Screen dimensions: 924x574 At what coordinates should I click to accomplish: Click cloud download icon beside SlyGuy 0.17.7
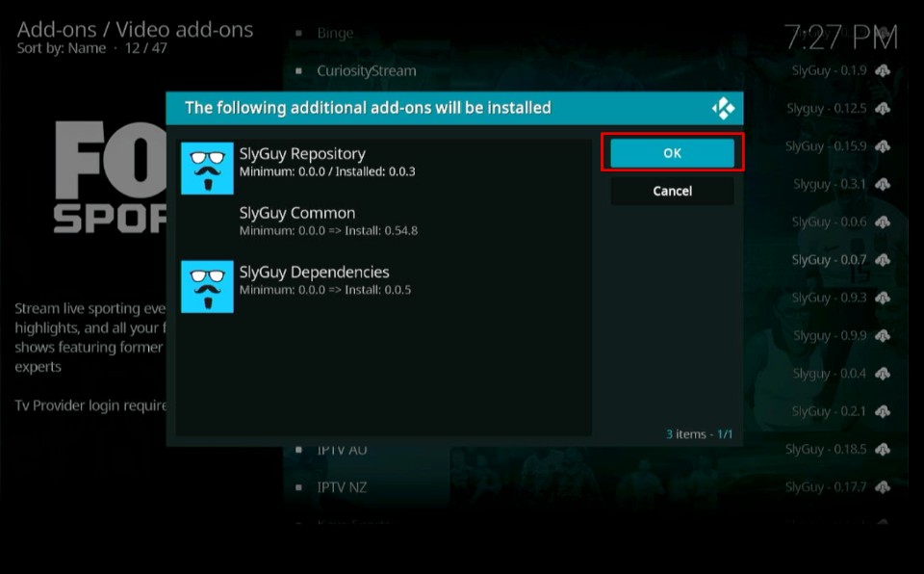(x=883, y=487)
